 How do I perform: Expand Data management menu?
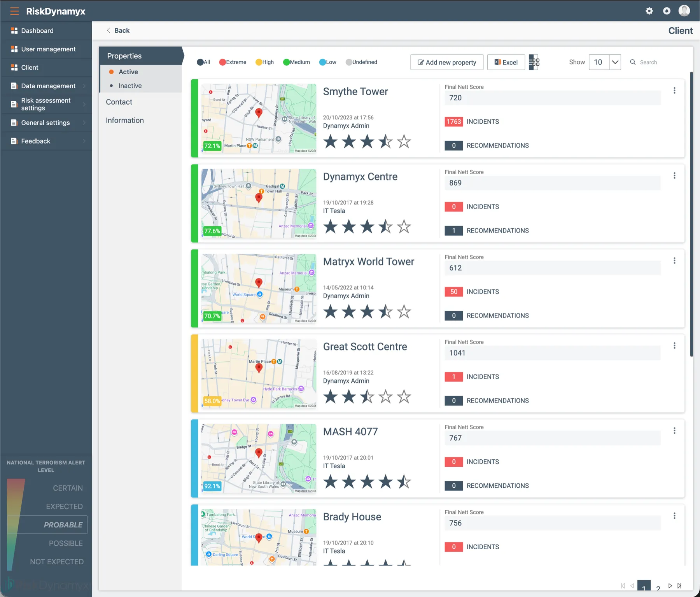[84, 86]
